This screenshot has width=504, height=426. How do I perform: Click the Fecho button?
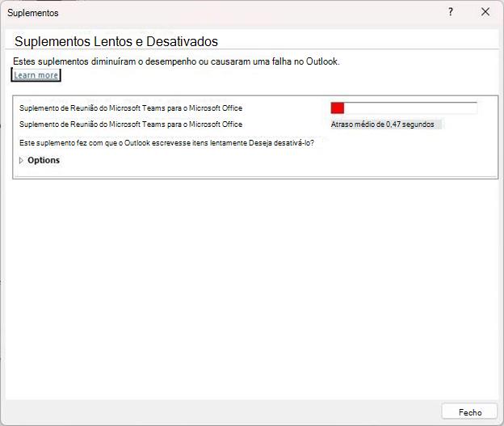click(x=469, y=412)
